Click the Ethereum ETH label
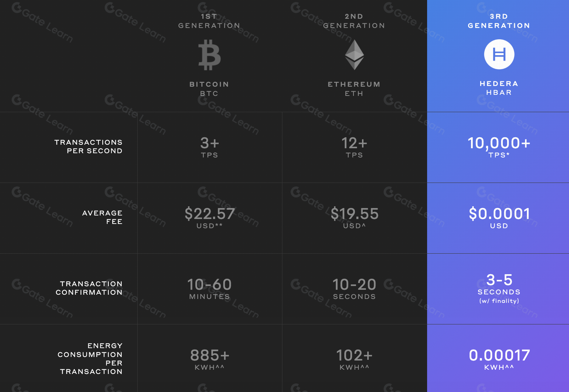 pos(354,89)
